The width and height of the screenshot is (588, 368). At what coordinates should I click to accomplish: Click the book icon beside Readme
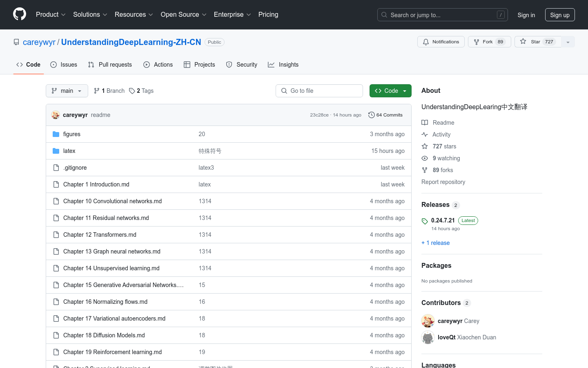(x=425, y=123)
